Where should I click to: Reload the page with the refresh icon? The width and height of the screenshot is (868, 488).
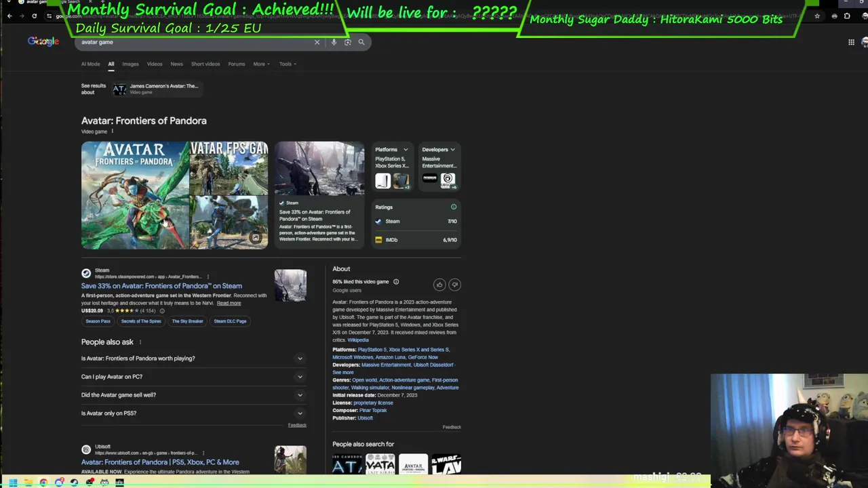pyautogui.click(x=34, y=16)
